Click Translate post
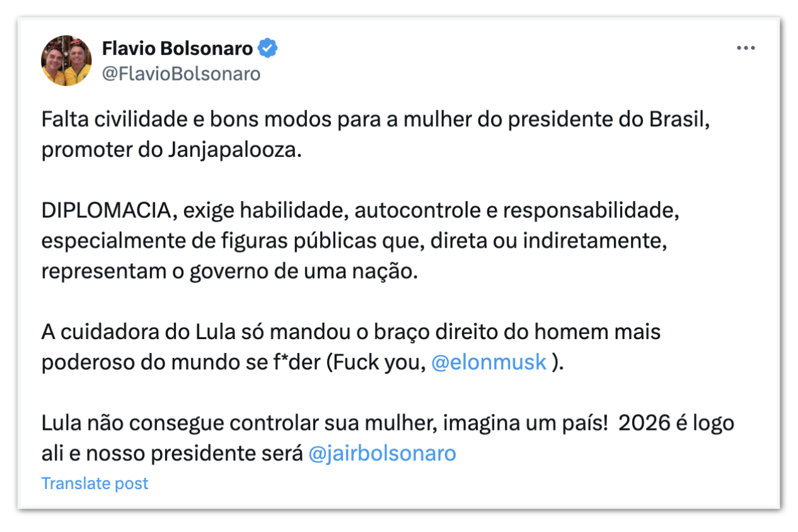Screen dimensions: 798x532 point(95,483)
